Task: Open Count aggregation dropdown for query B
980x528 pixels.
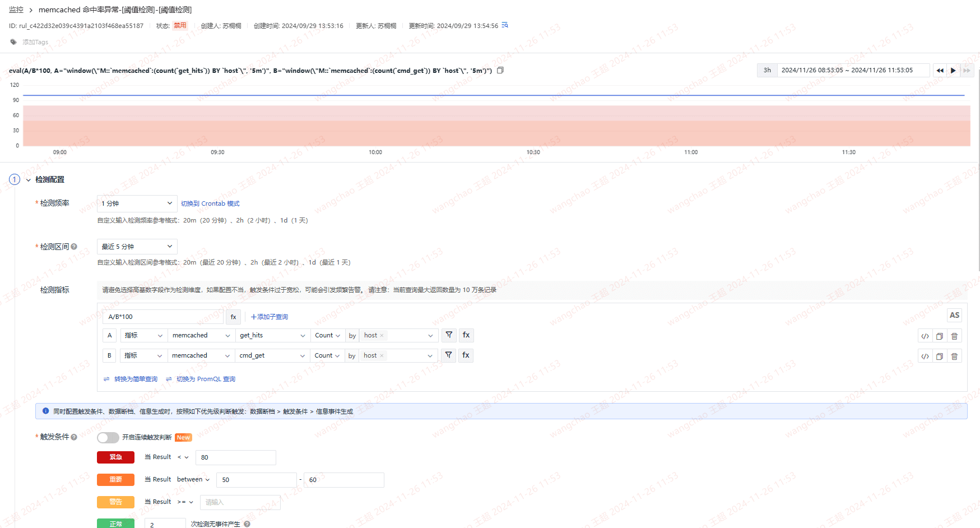Action: pos(327,355)
